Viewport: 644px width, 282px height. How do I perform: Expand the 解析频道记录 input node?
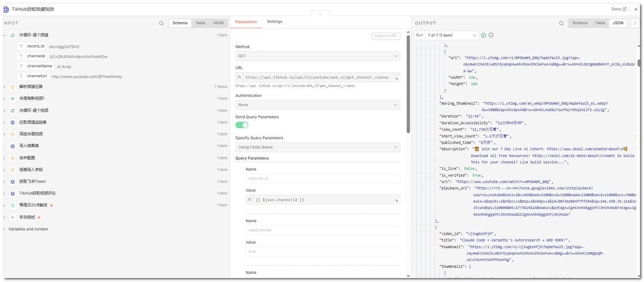click(4, 86)
